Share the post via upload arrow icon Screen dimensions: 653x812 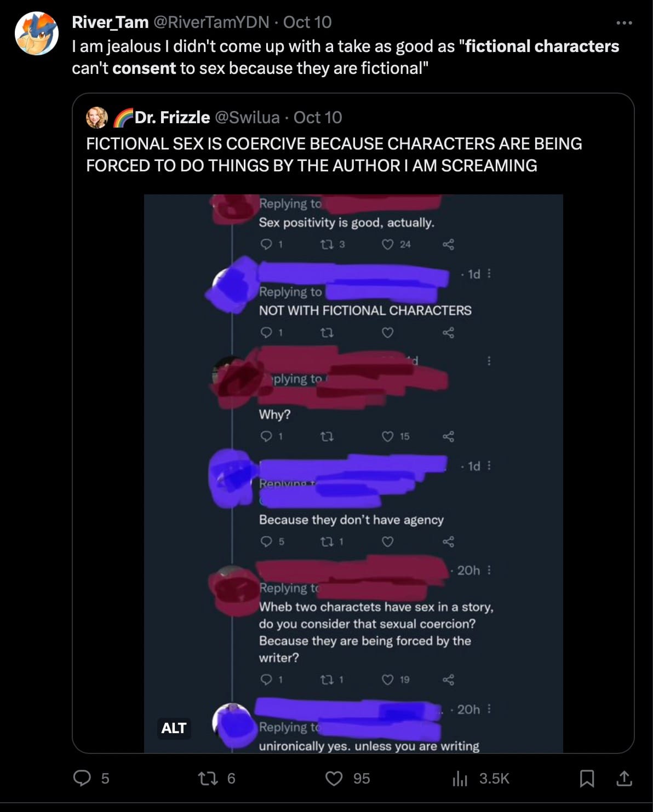624,778
